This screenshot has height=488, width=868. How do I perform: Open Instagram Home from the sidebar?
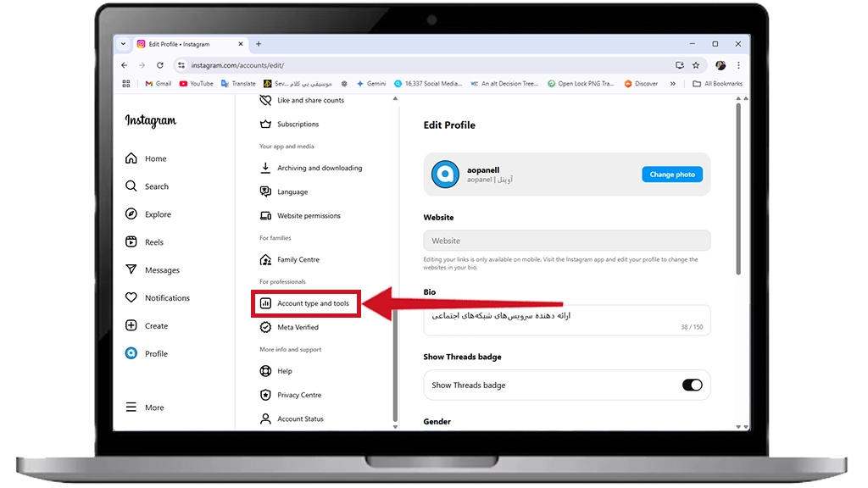146,158
